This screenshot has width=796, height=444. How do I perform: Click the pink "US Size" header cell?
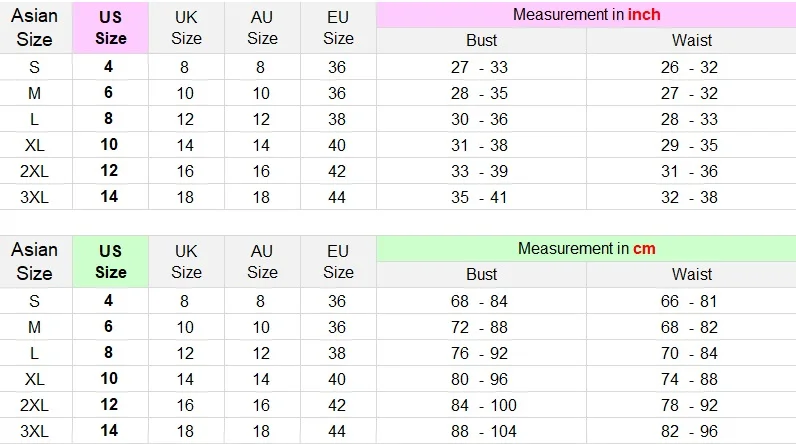110,28
